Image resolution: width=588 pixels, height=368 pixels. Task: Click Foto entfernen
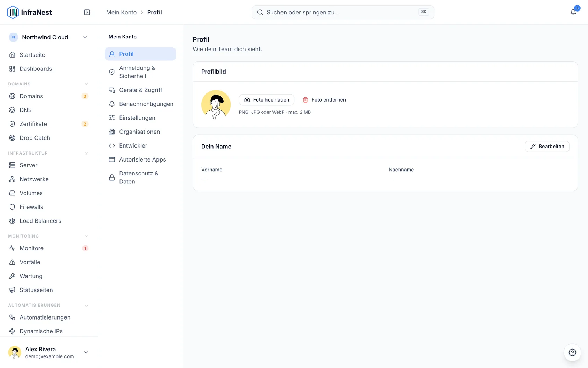(324, 100)
